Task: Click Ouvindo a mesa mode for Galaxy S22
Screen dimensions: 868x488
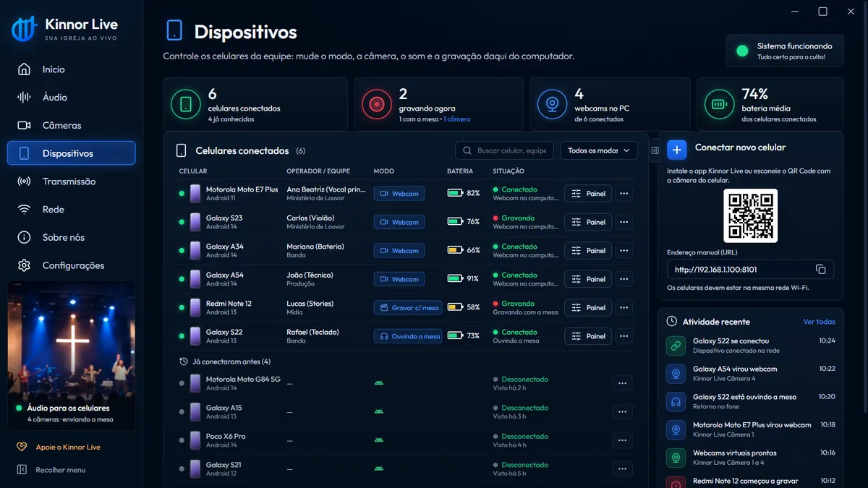Action: pos(408,336)
